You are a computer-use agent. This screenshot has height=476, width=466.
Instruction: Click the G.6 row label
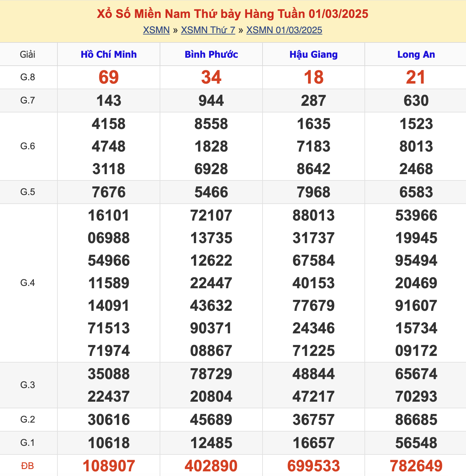coord(28,146)
